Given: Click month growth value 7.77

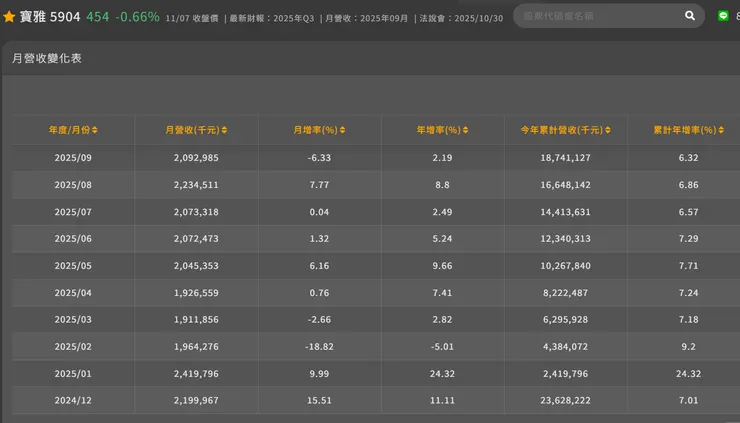Looking at the screenshot, I should tap(320, 185).
